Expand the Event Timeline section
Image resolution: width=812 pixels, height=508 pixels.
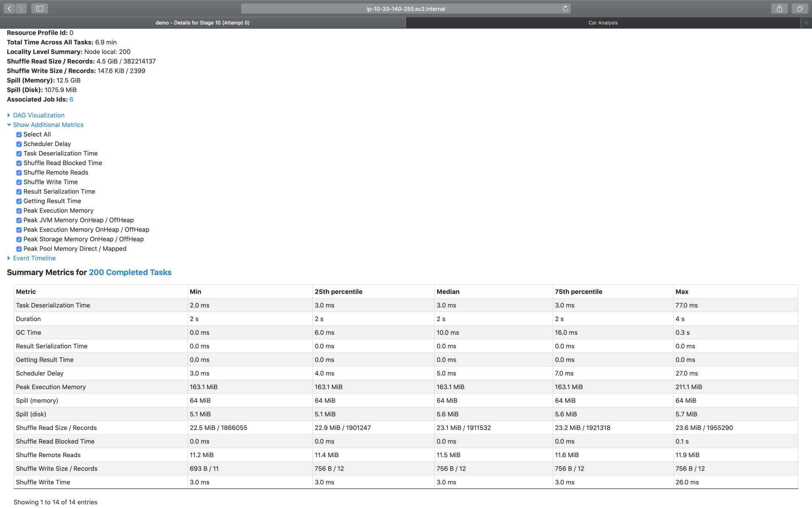34,258
